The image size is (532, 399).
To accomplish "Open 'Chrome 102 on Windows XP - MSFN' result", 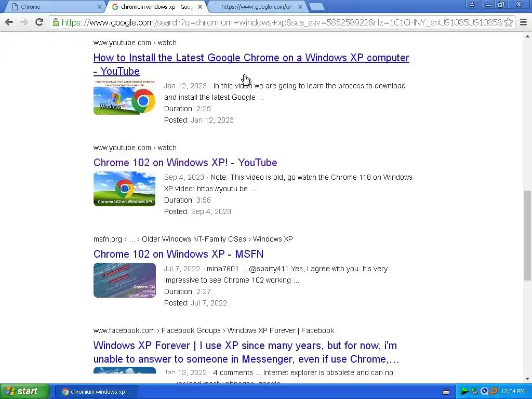I will click(x=179, y=254).
